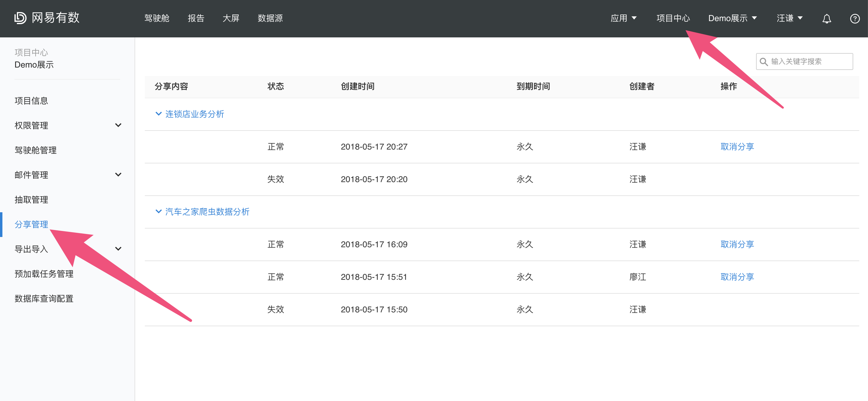Open the 连锁店业务分析 link

click(x=194, y=114)
